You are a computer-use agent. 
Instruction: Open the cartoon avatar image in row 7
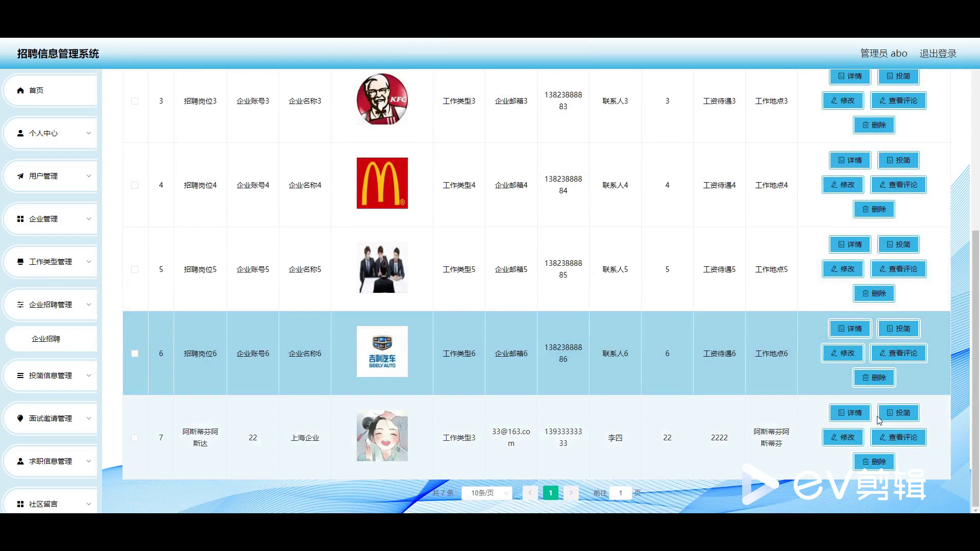pyautogui.click(x=382, y=436)
